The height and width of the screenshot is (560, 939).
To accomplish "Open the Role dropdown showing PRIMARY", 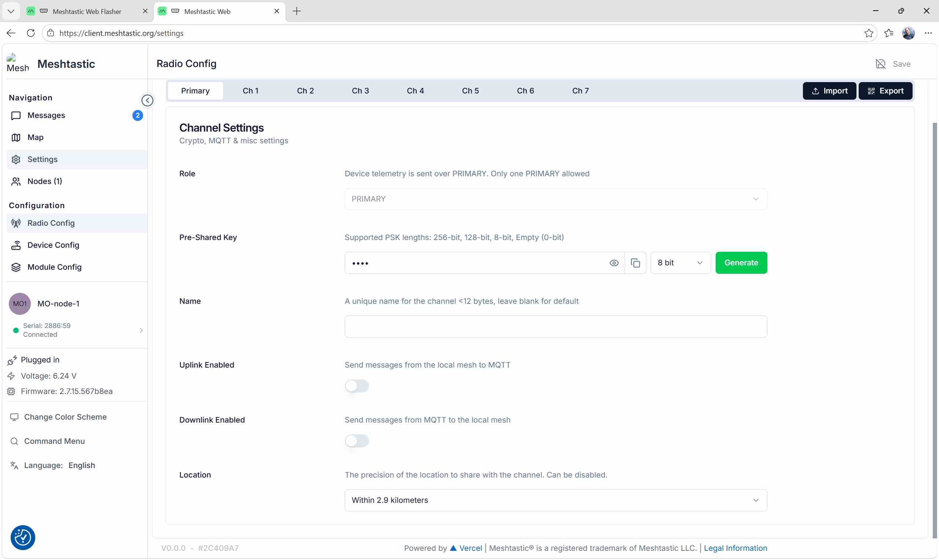I will click(x=555, y=199).
